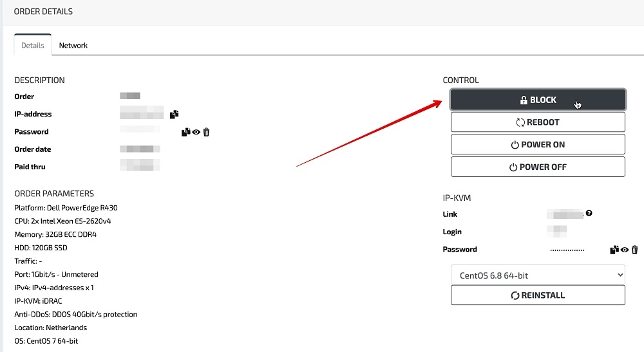Viewport: 644px width, 352px height.
Task: Click the REINSTALL button
Action: 538,295
